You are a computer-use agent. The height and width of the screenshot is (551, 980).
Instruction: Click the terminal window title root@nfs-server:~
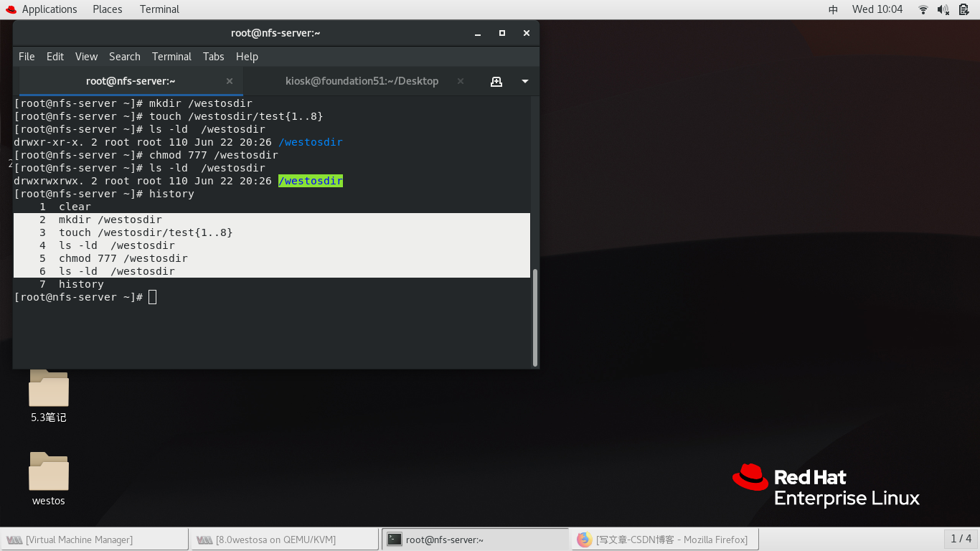pos(275,33)
